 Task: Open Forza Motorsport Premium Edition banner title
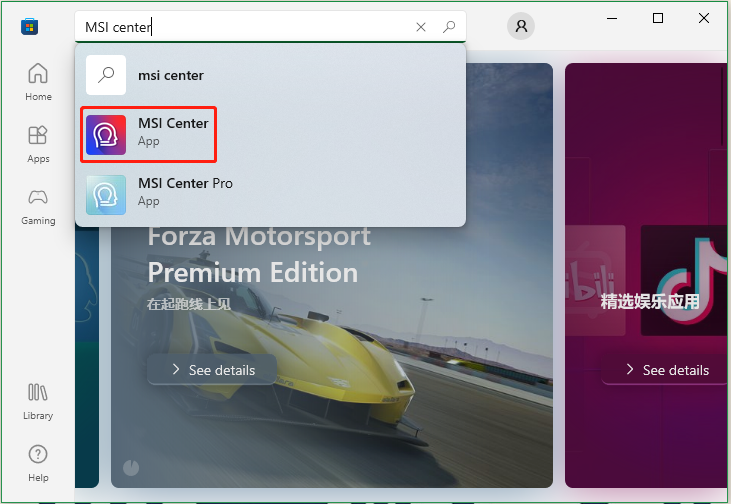[x=259, y=255]
